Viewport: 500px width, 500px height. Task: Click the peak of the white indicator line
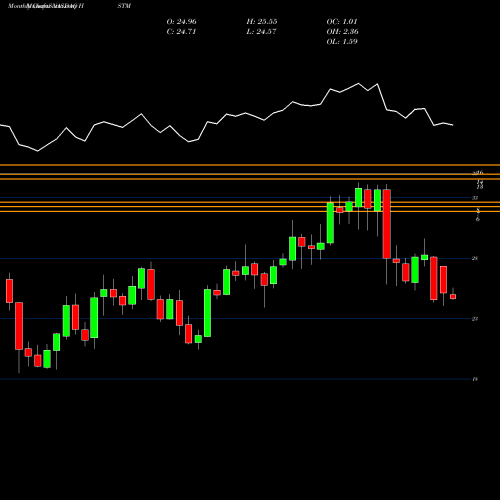[x=359, y=83]
